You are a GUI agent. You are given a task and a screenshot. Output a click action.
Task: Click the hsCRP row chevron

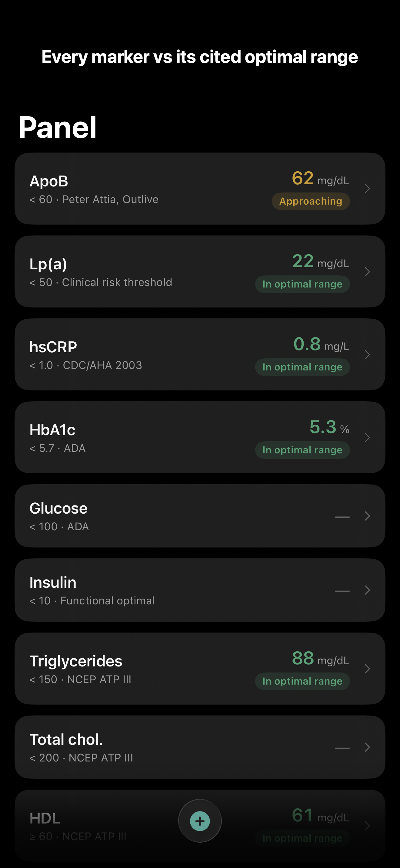[x=367, y=354]
